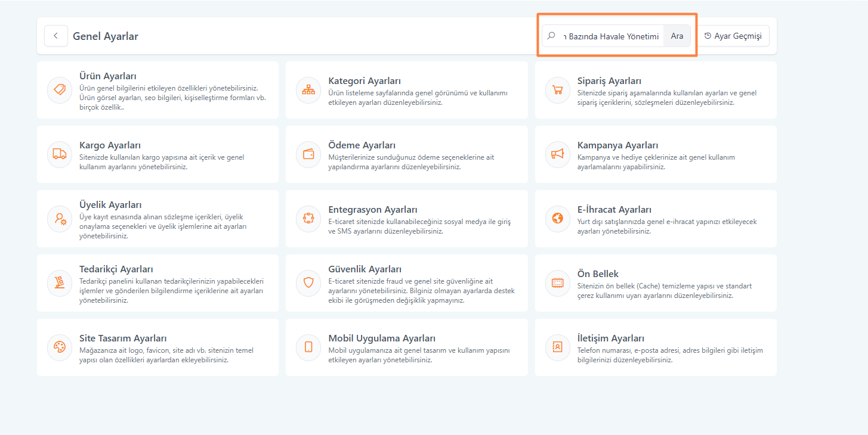
Task: Click the magnifier icon in the search box
Action: [552, 36]
